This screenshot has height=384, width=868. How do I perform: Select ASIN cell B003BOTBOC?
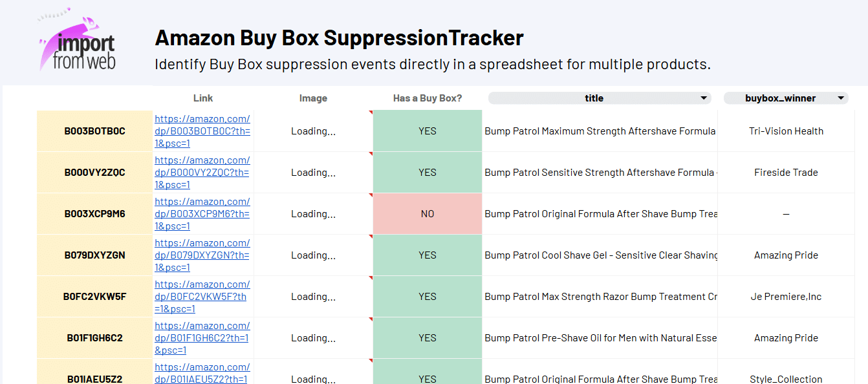(x=94, y=131)
